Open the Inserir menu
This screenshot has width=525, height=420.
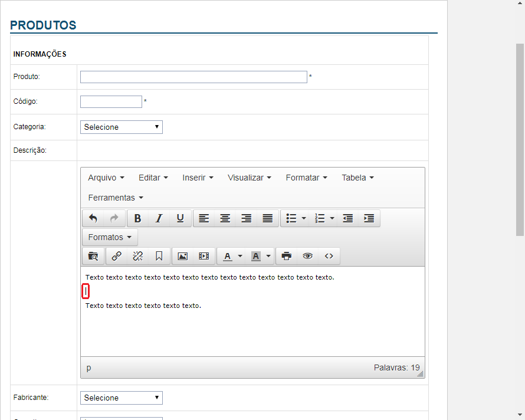coord(198,178)
